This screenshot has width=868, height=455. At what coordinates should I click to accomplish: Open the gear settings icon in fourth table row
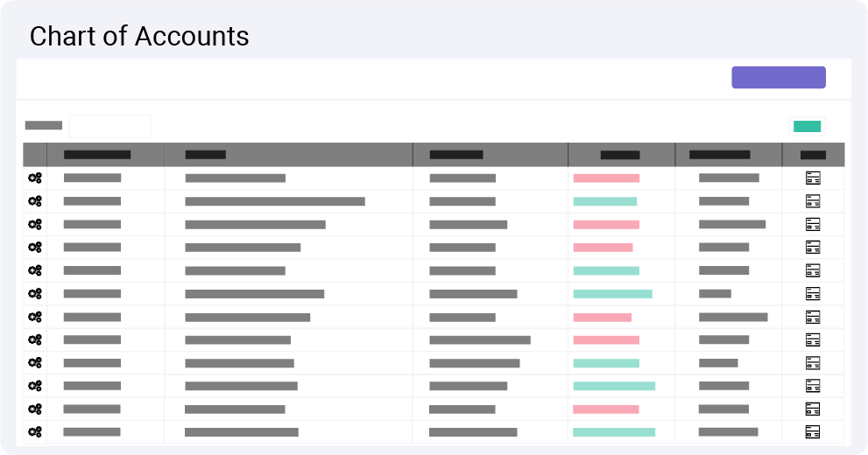(x=35, y=247)
